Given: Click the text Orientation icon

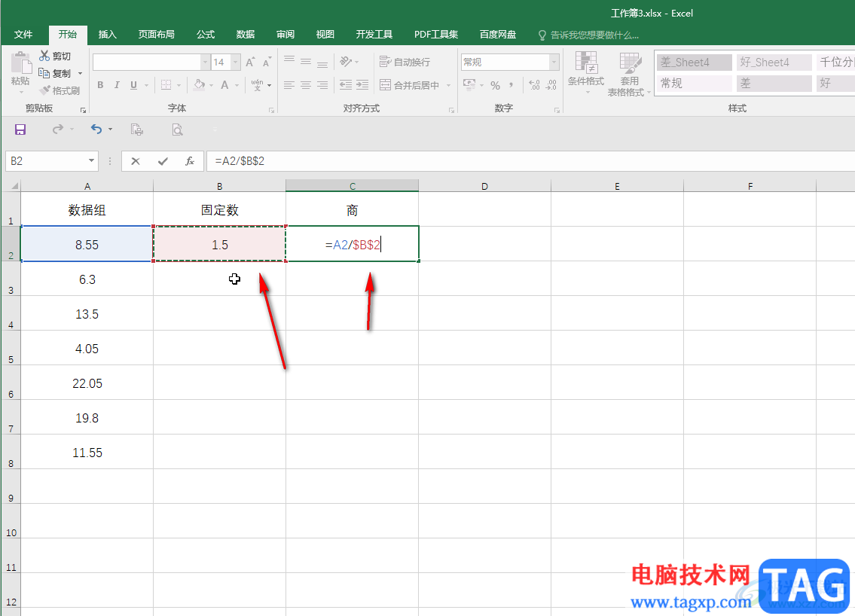Looking at the screenshot, I should [x=346, y=62].
